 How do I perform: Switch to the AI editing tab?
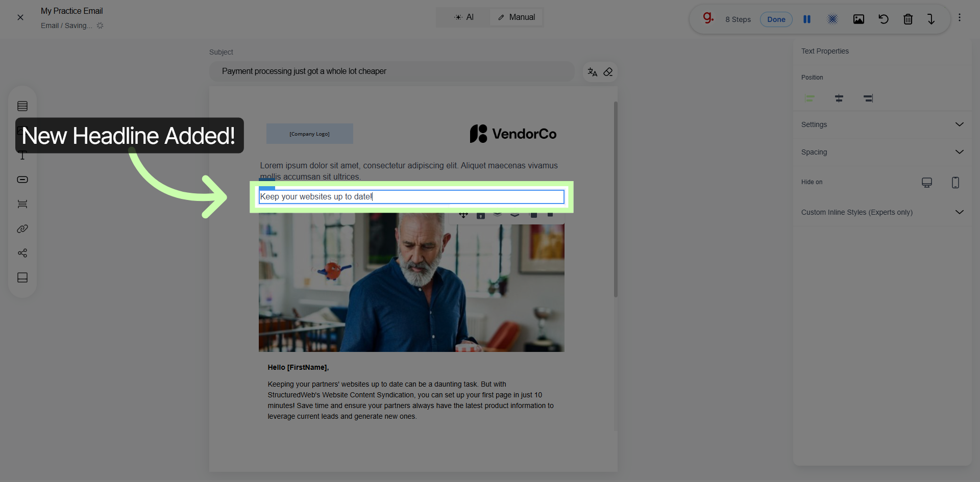point(464,17)
